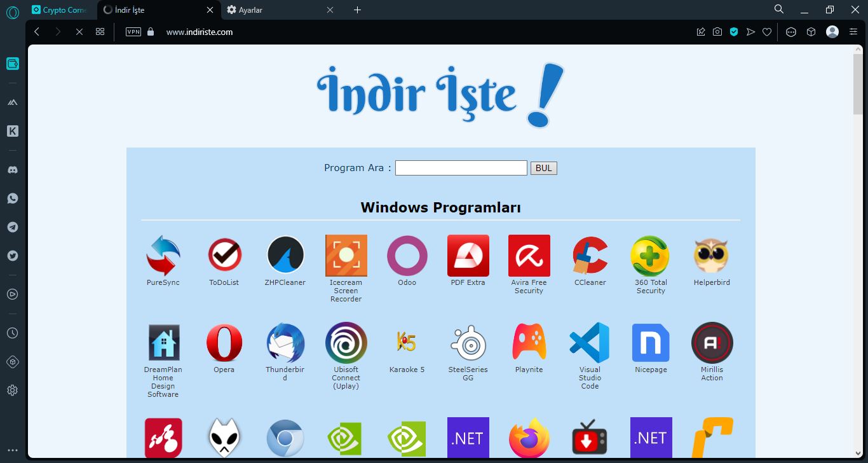Open the Chromium icon in bottom row
Viewport: 868px width, 463px height.
[285, 438]
